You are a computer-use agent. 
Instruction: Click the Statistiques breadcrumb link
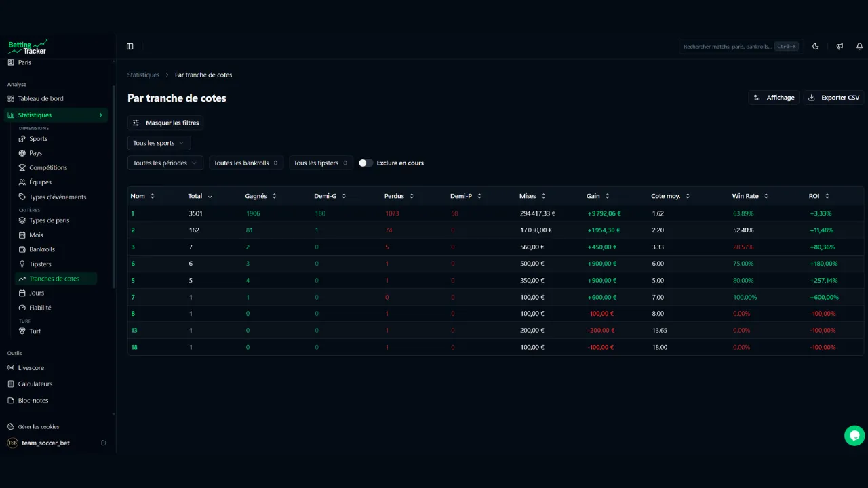click(144, 75)
